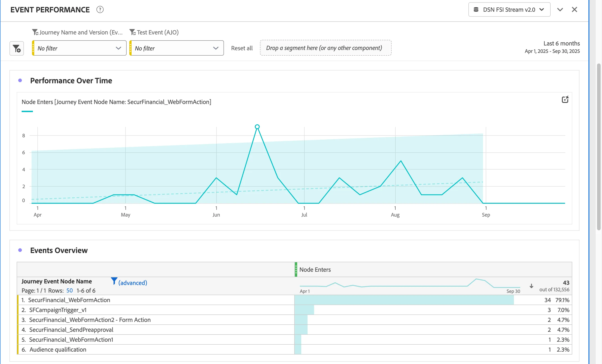Collapse panel using chevron next to close

(x=560, y=9)
